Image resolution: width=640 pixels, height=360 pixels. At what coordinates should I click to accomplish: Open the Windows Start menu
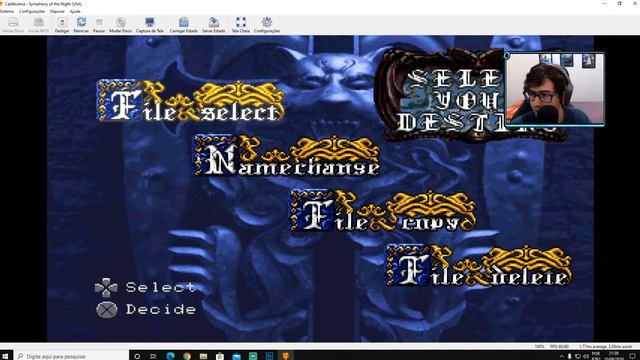[6, 356]
